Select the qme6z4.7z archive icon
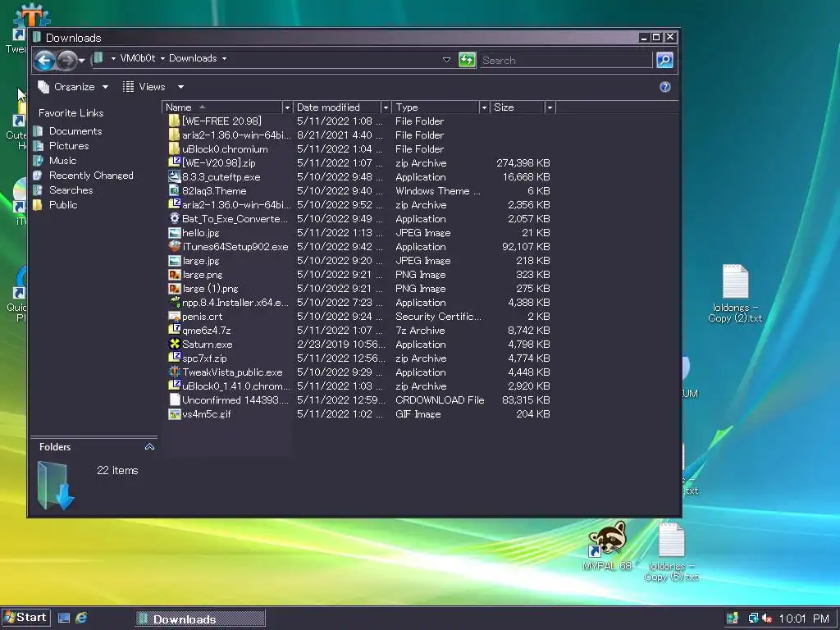 (174, 330)
